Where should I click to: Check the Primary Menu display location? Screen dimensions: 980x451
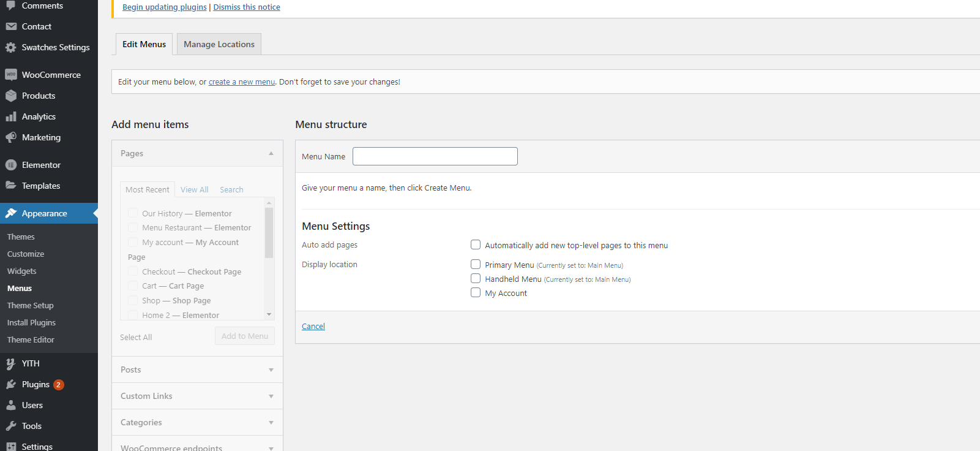point(476,265)
